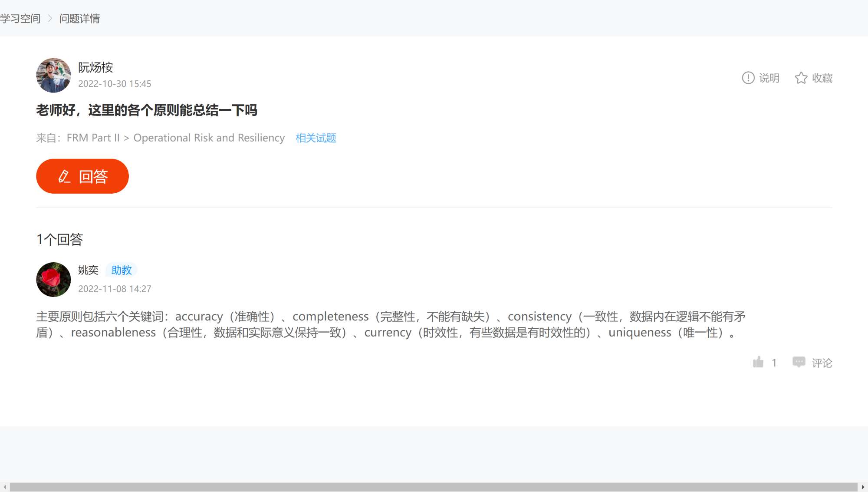Click the horizontal scrollbar track
Screen dimensions: 868x492
pyautogui.click(x=434, y=487)
